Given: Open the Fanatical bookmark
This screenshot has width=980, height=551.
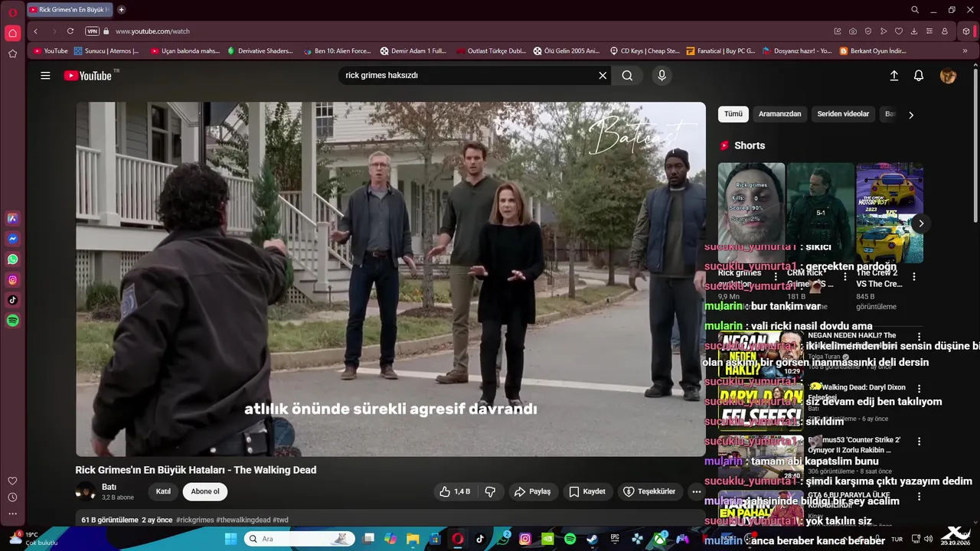Looking at the screenshot, I should pyautogui.click(x=721, y=51).
